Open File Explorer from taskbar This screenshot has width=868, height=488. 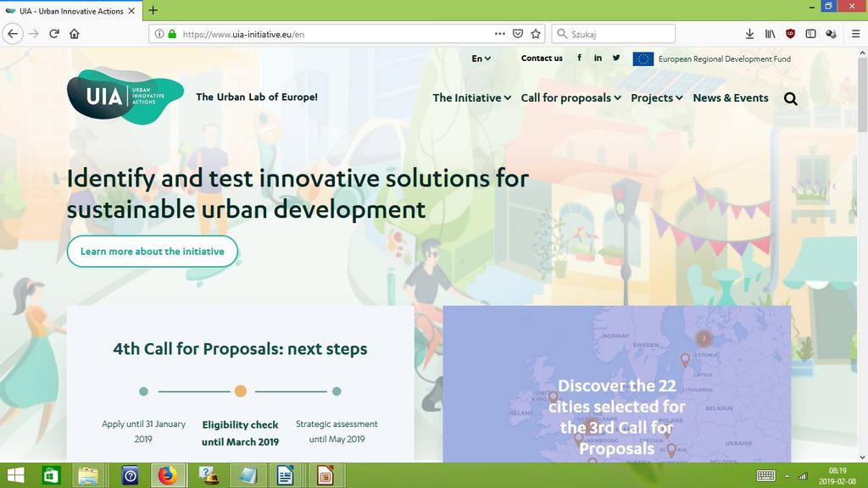pos(88,475)
